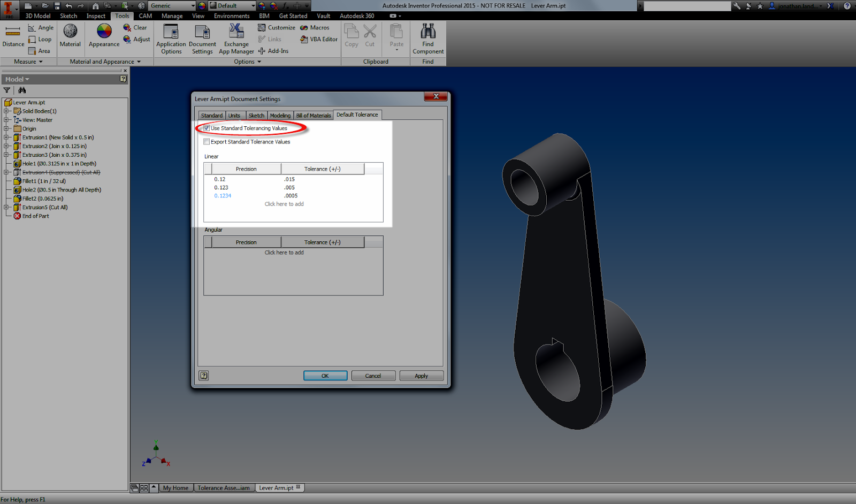
Task: Click the Open file folder icon
Action: pos(45,6)
